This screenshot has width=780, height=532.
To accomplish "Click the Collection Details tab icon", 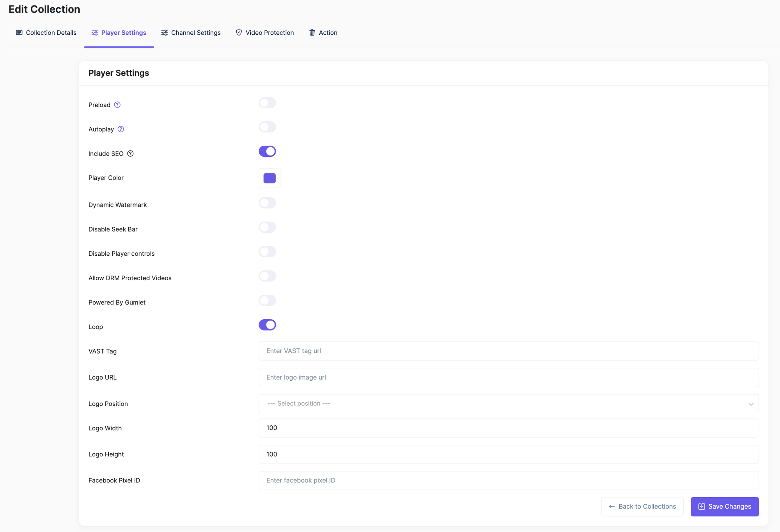I will 19,33.
